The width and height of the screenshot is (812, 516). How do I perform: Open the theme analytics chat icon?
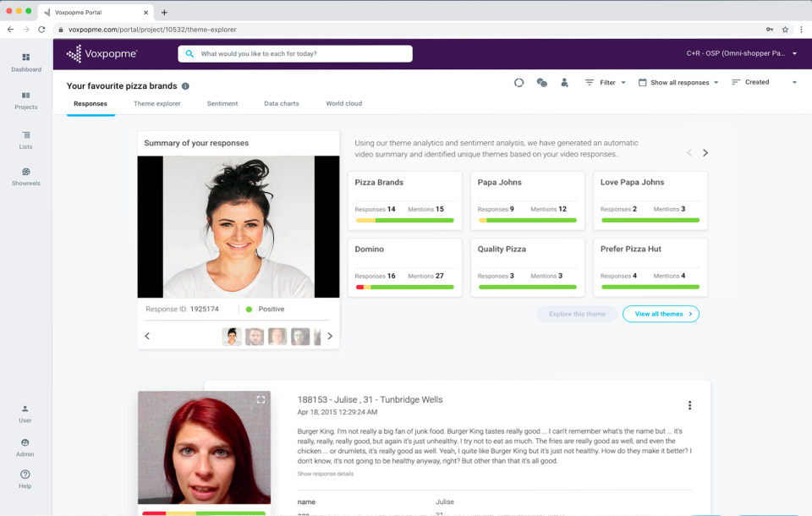pos(541,82)
